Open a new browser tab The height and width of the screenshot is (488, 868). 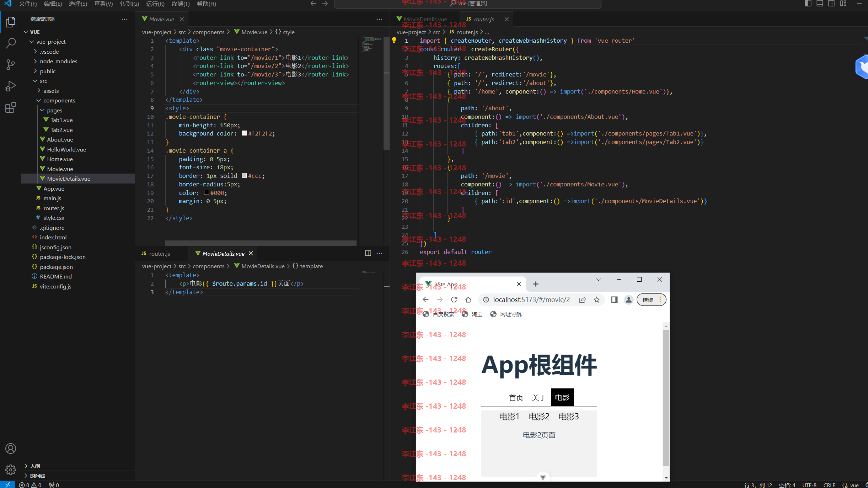click(536, 284)
